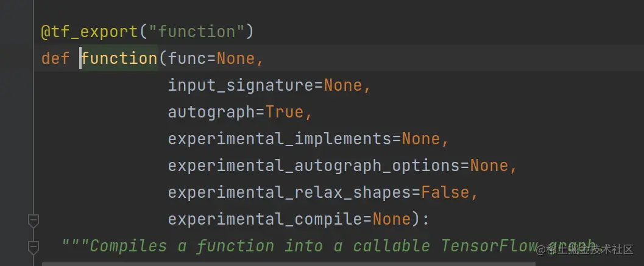Click the "function" string literal
Viewport: 644px width, 266px height.
click(196, 32)
